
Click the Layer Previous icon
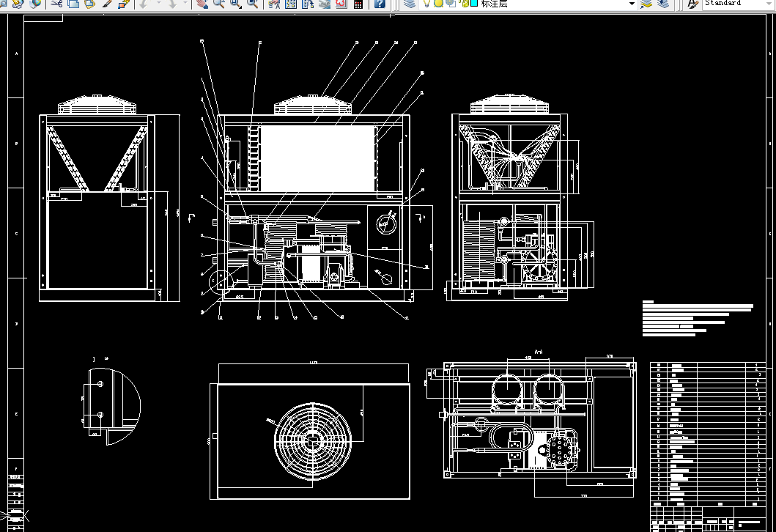[663, 4]
